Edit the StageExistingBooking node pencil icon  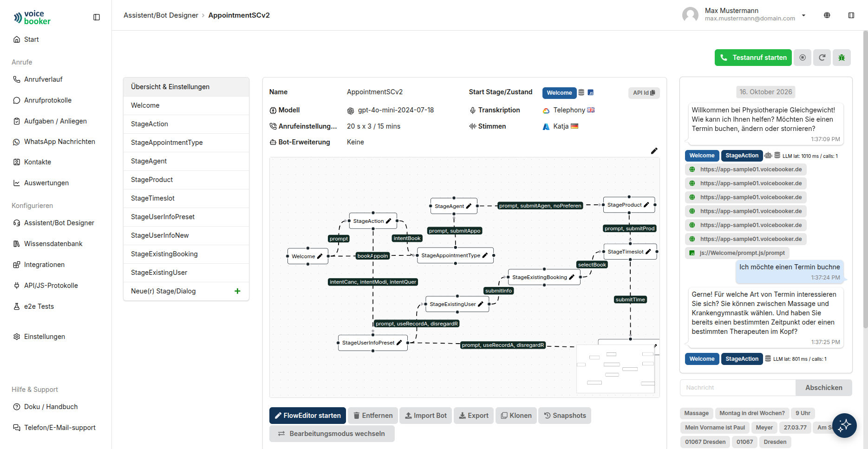pos(572,277)
